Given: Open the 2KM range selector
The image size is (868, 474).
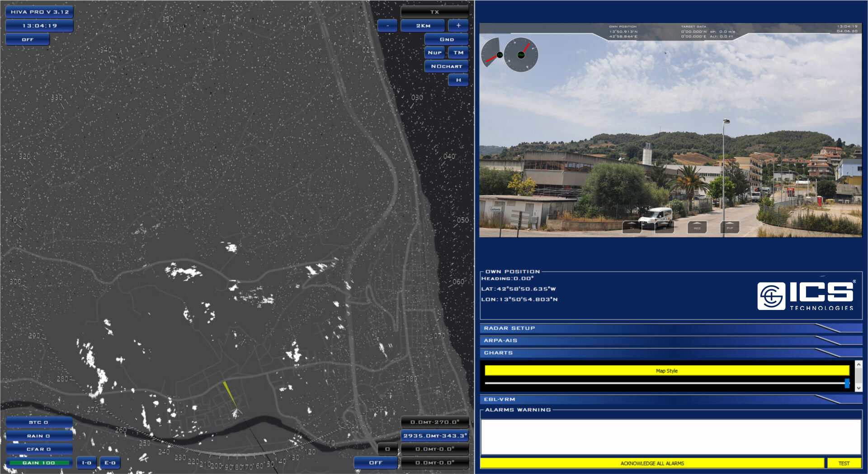Looking at the screenshot, I should point(423,26).
